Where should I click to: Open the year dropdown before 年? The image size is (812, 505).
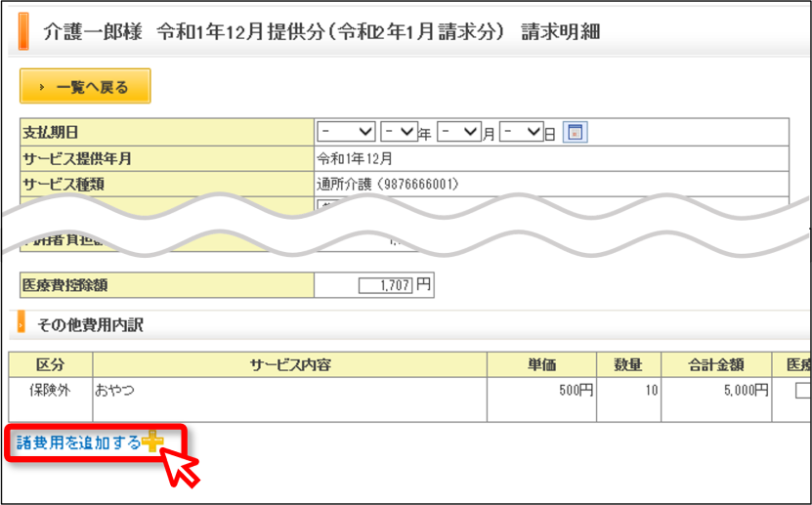(x=399, y=132)
